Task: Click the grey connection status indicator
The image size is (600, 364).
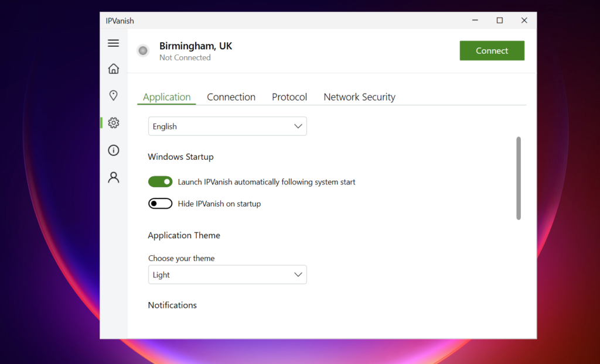Action: [x=143, y=50]
